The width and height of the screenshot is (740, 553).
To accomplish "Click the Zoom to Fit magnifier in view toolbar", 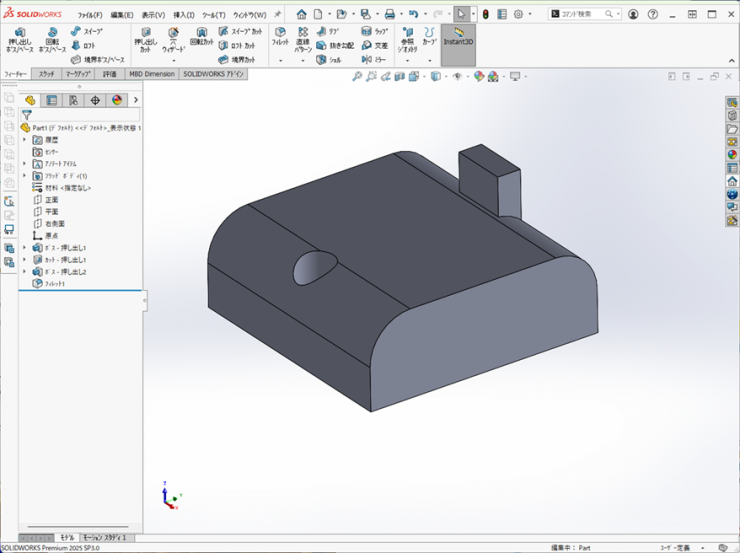I will tap(357, 76).
